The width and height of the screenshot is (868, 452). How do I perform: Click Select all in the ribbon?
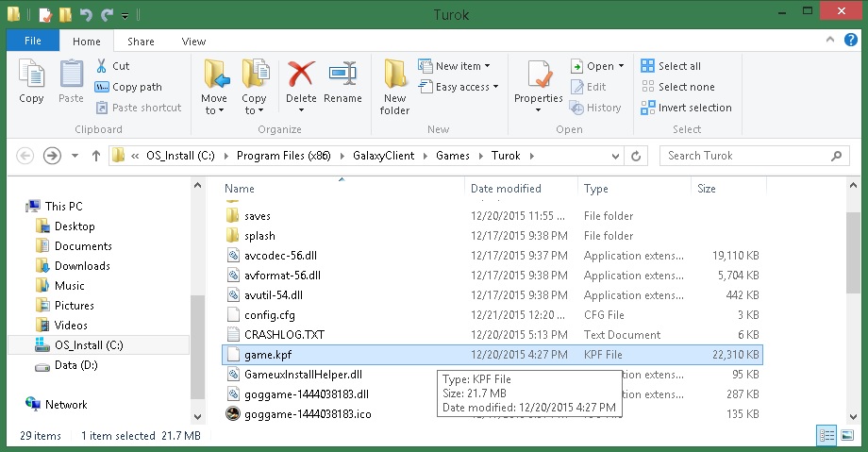click(671, 66)
